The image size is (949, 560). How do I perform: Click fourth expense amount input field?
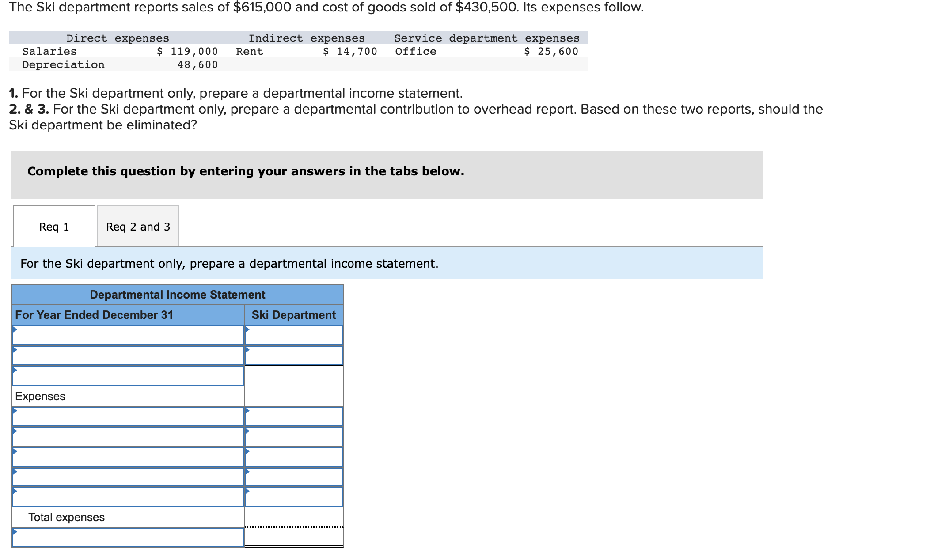[294, 477]
